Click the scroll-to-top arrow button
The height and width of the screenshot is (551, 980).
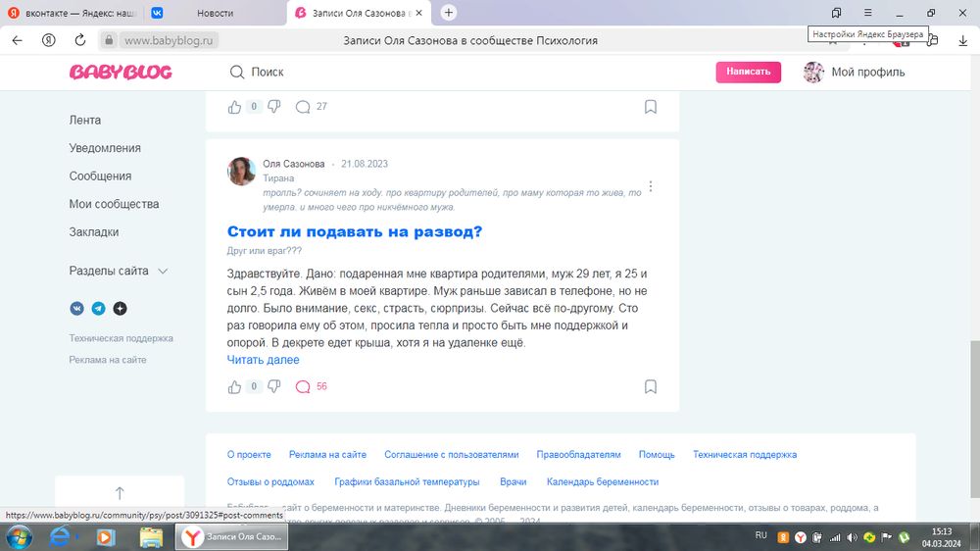(x=120, y=493)
